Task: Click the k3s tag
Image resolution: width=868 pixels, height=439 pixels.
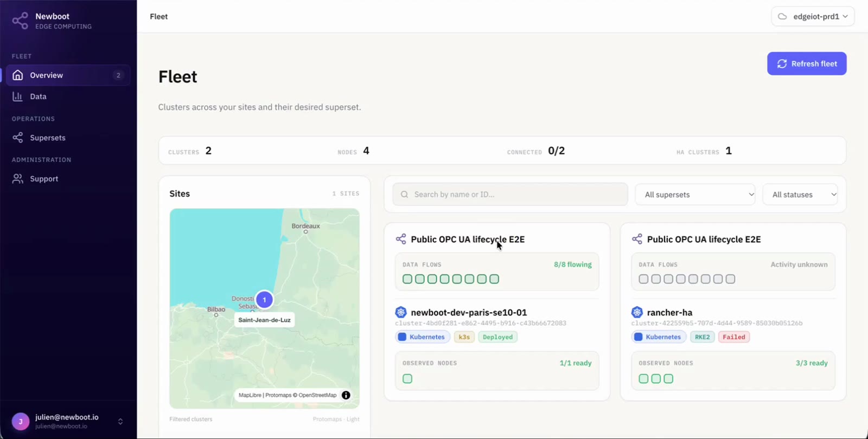Action: click(464, 337)
